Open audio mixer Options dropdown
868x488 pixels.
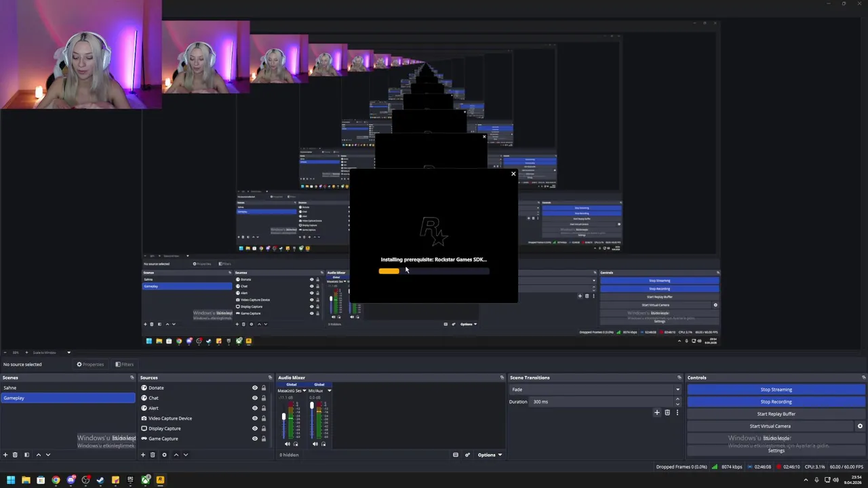(x=490, y=455)
